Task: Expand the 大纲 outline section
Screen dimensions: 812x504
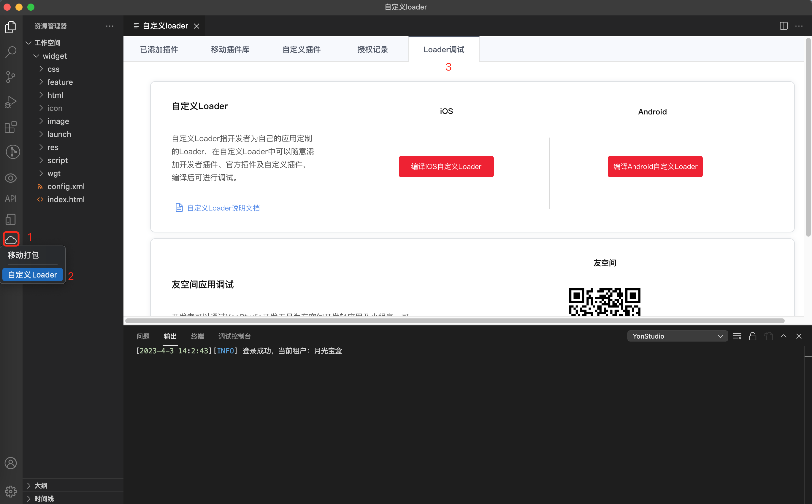Action: [41, 485]
